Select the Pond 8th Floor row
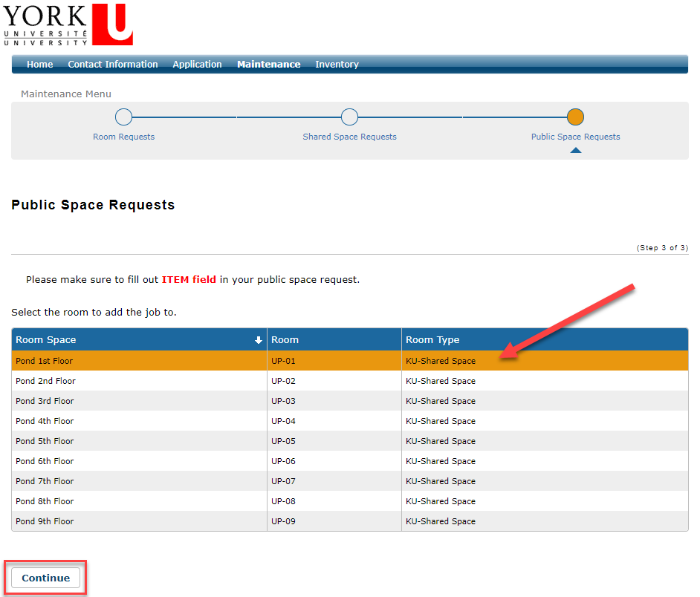Screen dimensions: 700x597 [350, 501]
